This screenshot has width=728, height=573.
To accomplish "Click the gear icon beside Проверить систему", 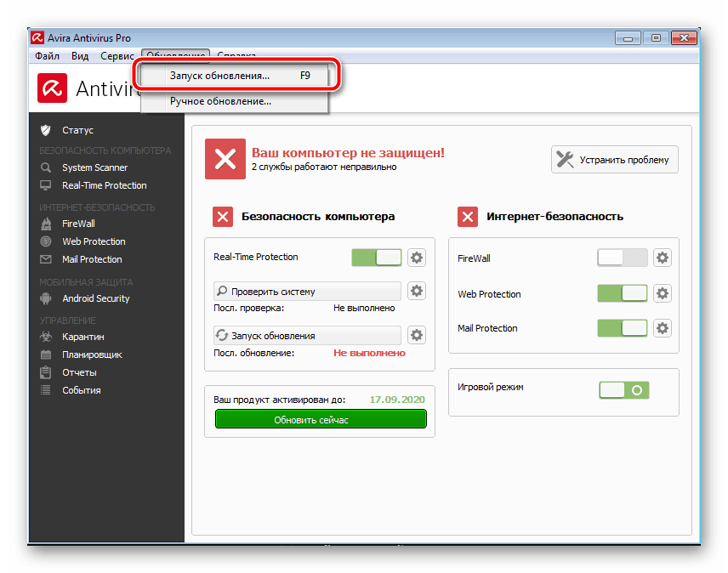I will (417, 292).
